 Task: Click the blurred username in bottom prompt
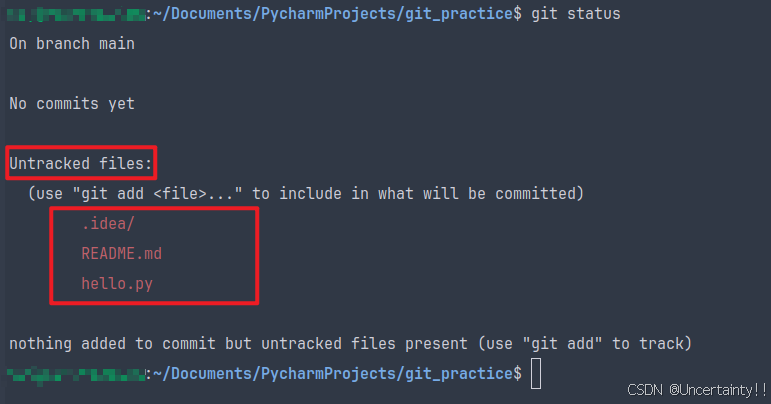tap(76, 375)
